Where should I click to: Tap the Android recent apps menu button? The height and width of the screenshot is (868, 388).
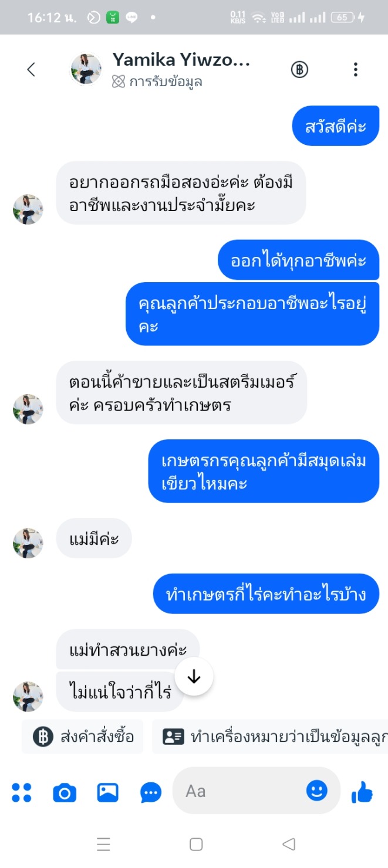coord(103,844)
